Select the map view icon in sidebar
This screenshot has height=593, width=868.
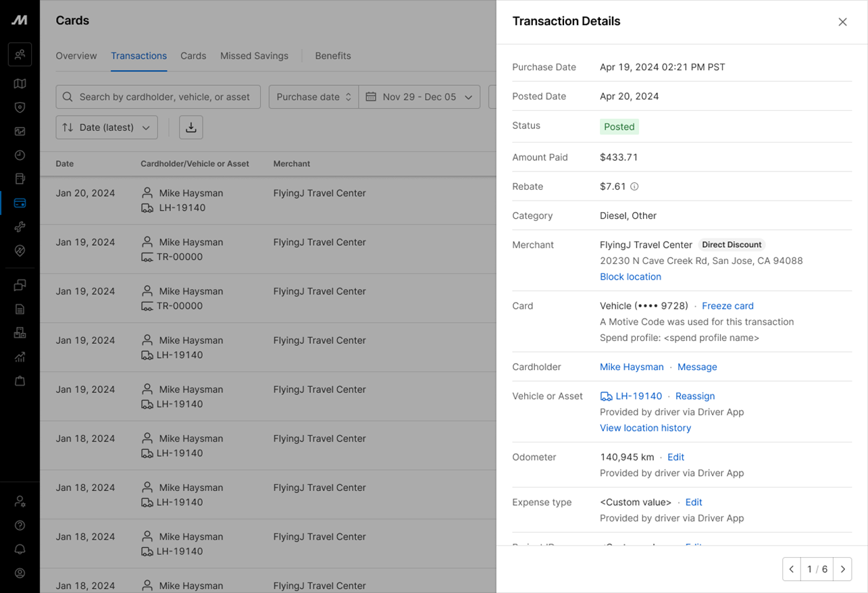tap(20, 83)
